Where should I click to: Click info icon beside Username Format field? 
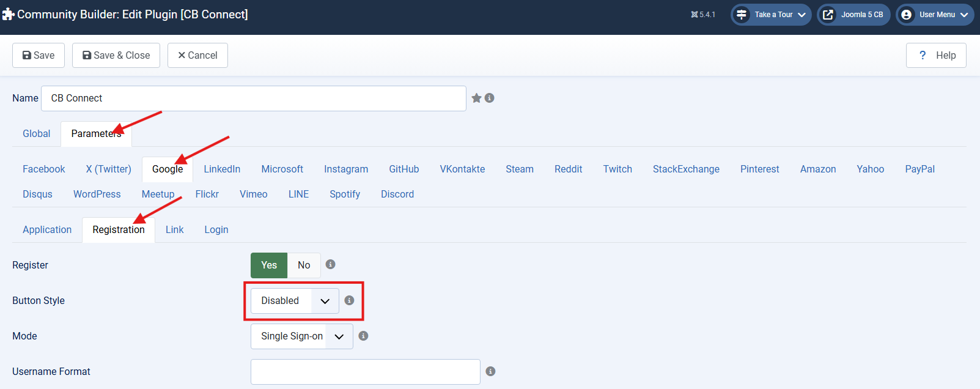point(490,371)
